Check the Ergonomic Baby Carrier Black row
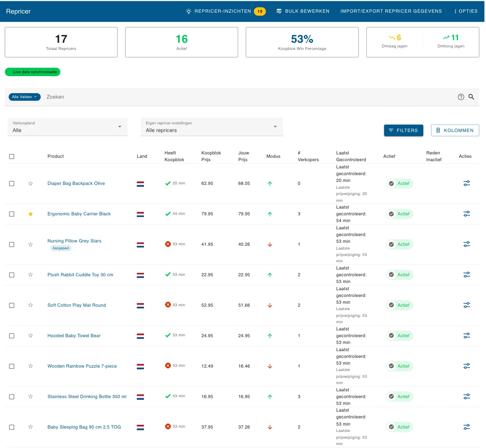This screenshot has height=448, width=486. tap(12, 214)
